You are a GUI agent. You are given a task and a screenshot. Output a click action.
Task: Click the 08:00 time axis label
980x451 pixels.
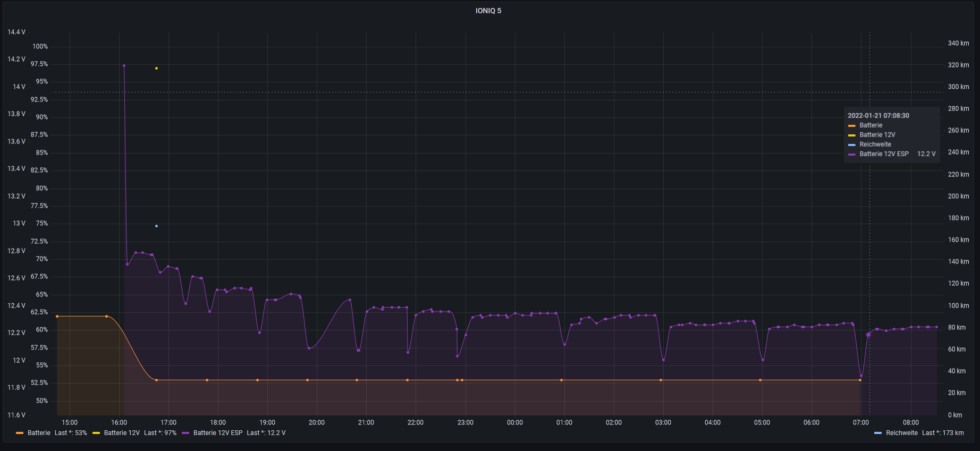910,423
